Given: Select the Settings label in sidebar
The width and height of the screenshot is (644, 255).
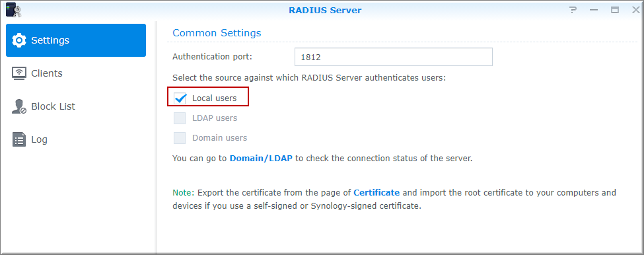Looking at the screenshot, I should pos(50,41).
